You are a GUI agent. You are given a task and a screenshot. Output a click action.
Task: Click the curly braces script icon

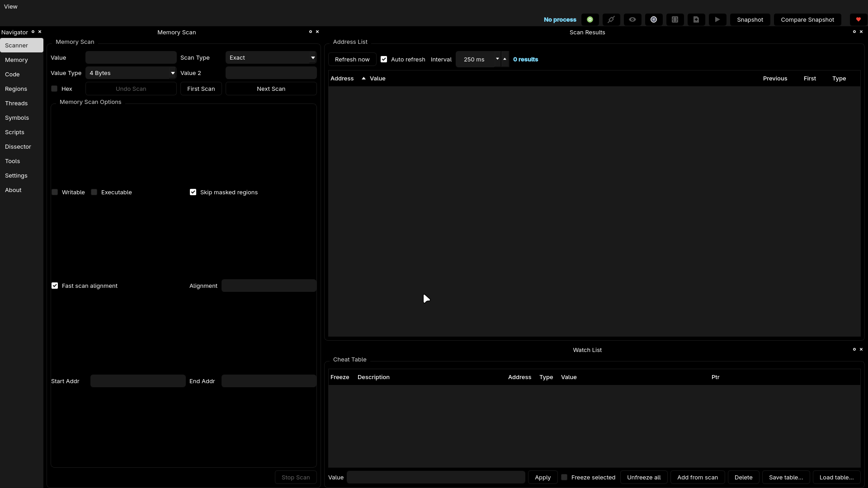[675, 19]
